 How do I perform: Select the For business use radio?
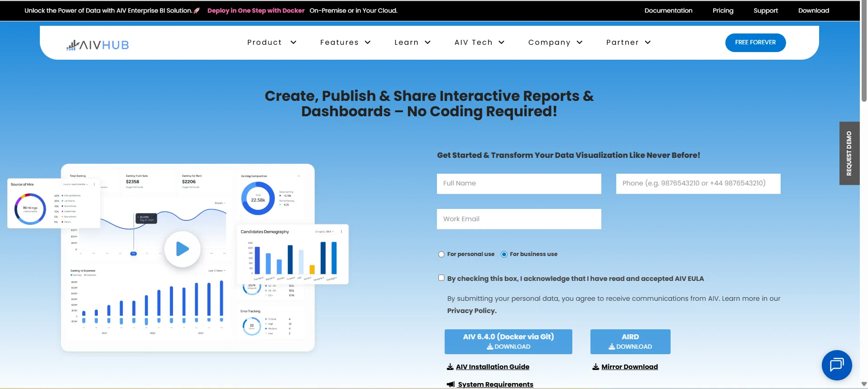(504, 254)
